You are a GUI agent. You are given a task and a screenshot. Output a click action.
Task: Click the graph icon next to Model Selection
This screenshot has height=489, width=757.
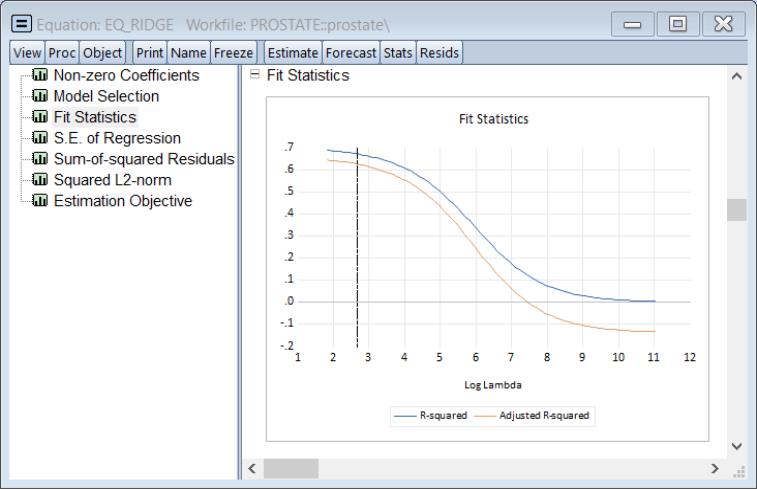pos(41,97)
